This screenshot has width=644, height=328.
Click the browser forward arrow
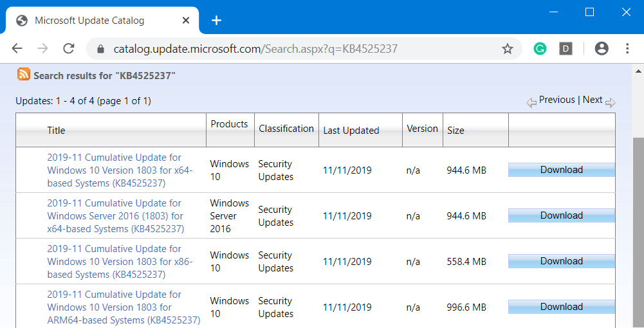tap(42, 48)
